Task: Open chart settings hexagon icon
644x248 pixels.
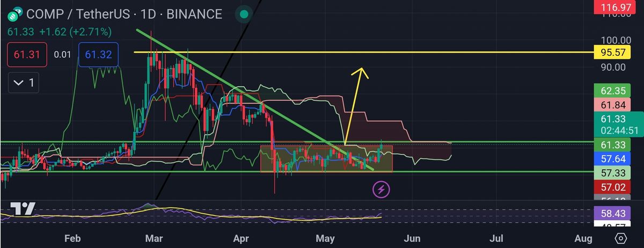Action: (x=621, y=238)
